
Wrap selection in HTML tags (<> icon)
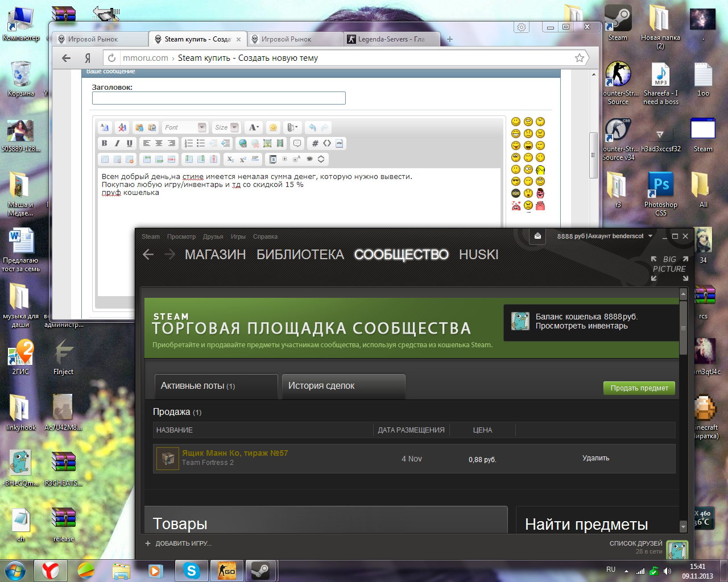click(327, 143)
